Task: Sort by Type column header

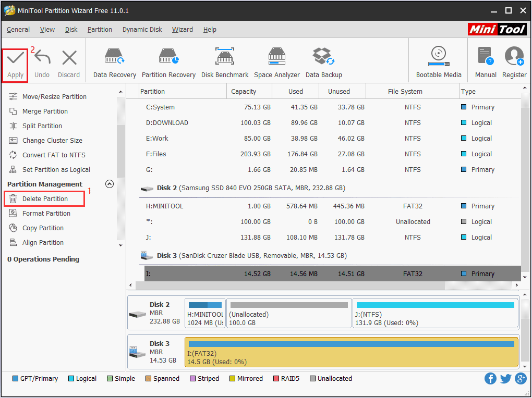Action: click(490, 92)
